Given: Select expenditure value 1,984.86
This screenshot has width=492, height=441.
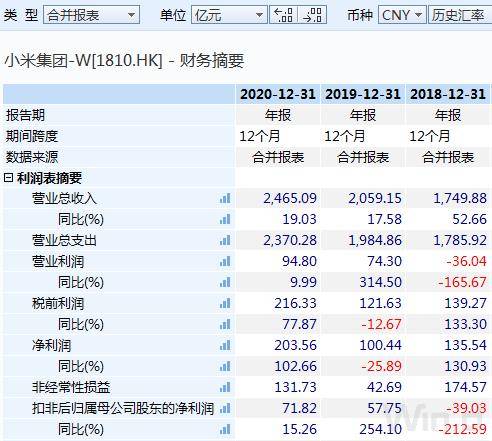Looking at the screenshot, I should click(x=375, y=240).
